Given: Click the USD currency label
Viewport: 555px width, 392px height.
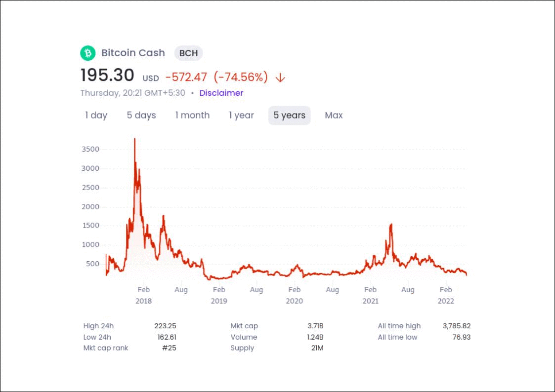Looking at the screenshot, I should tap(151, 78).
